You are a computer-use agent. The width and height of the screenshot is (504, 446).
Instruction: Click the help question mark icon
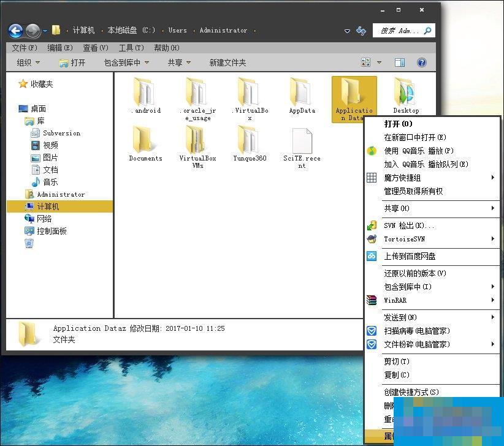click(422, 62)
